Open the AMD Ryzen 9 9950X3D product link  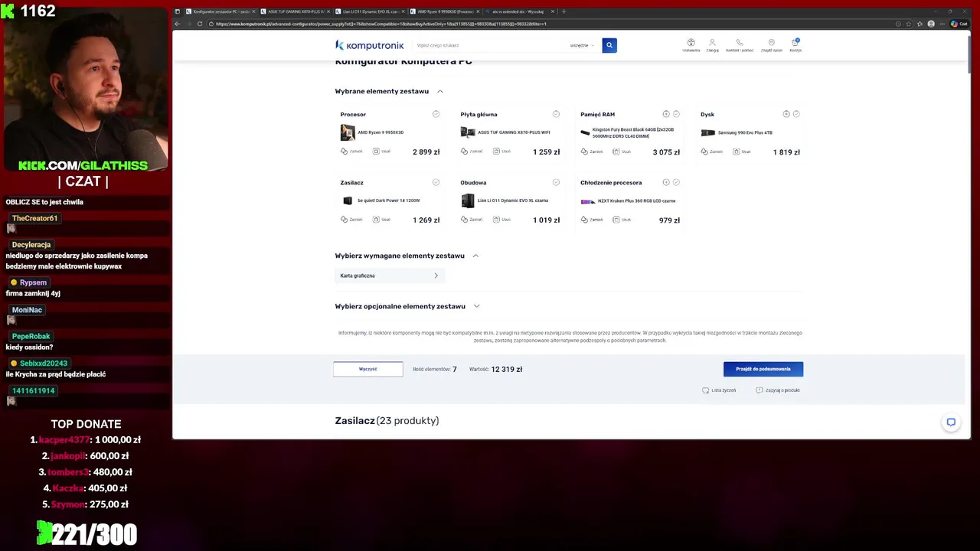click(381, 132)
